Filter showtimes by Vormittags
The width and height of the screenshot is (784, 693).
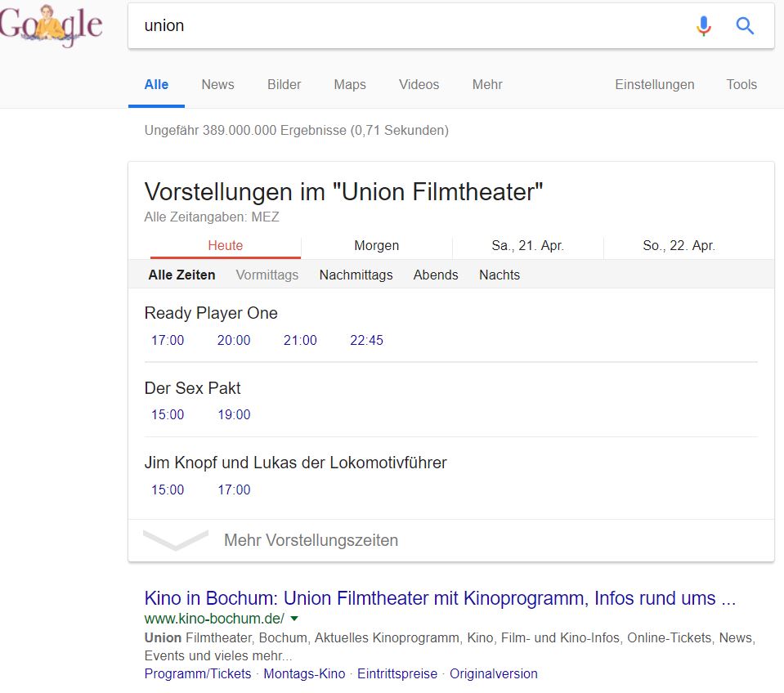tap(267, 275)
